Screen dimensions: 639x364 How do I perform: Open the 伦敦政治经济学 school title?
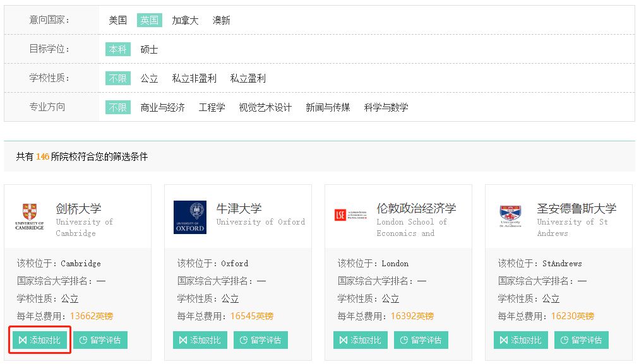coord(416,208)
